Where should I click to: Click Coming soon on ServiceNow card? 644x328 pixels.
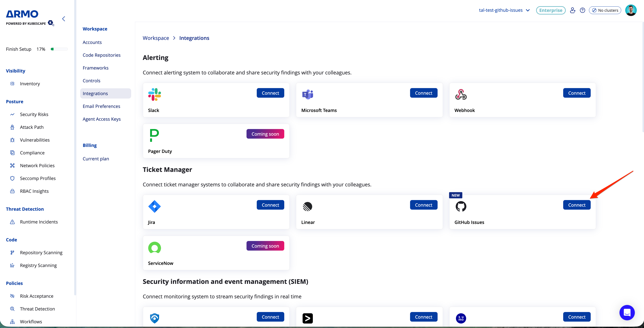point(265,246)
